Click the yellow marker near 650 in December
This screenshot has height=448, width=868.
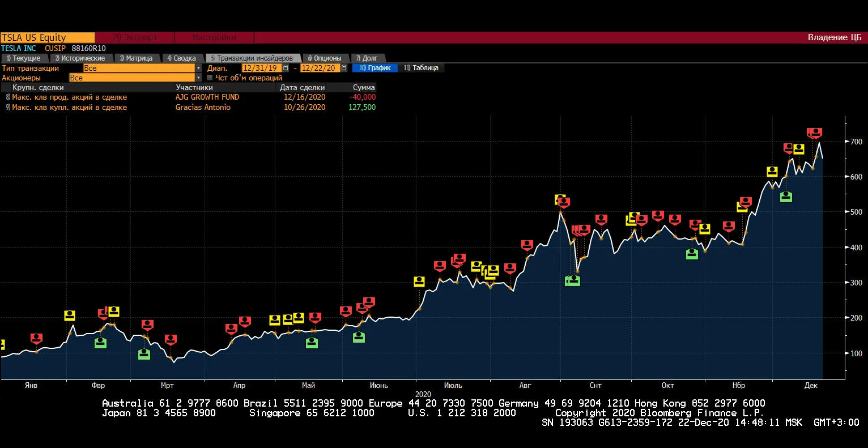coord(799,149)
